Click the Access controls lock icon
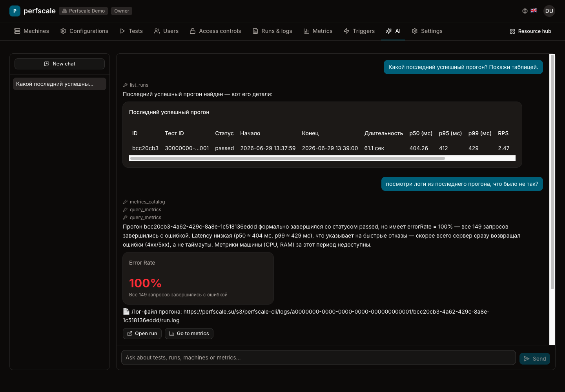 193,31
